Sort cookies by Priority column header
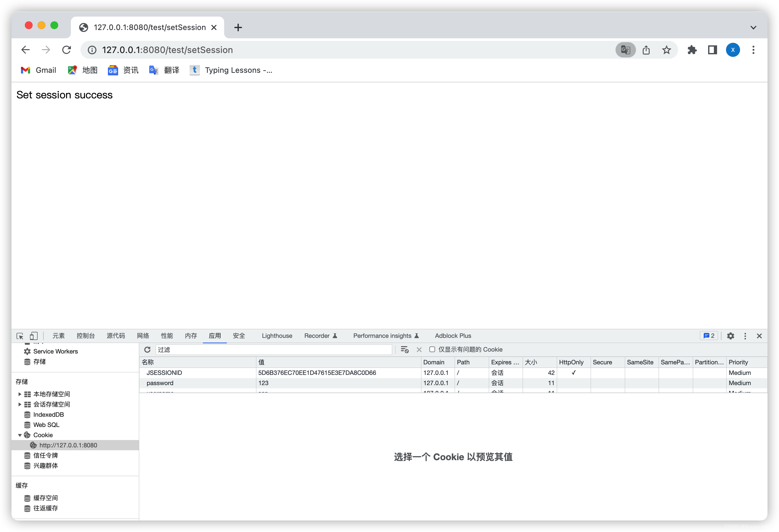 [x=746, y=362]
